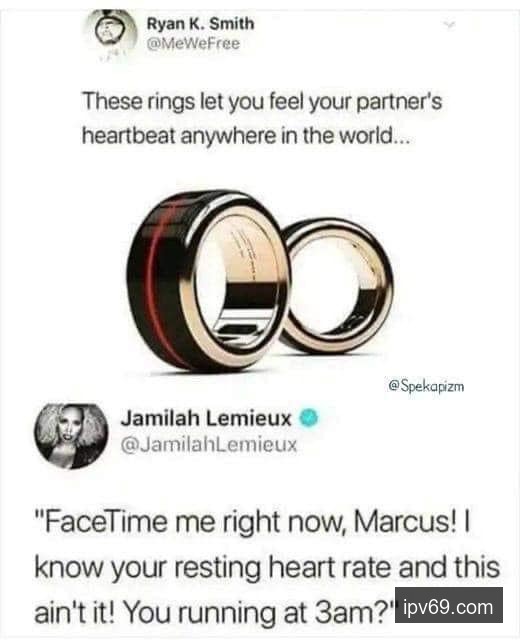The image size is (520, 640).
Task: Click the 'FaceTime me right now, Marcus' reply text
Action: [267, 568]
